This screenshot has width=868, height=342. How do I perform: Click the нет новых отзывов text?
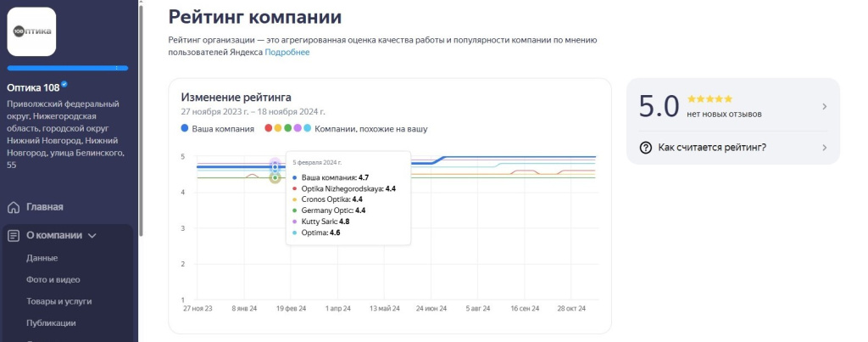724,115
